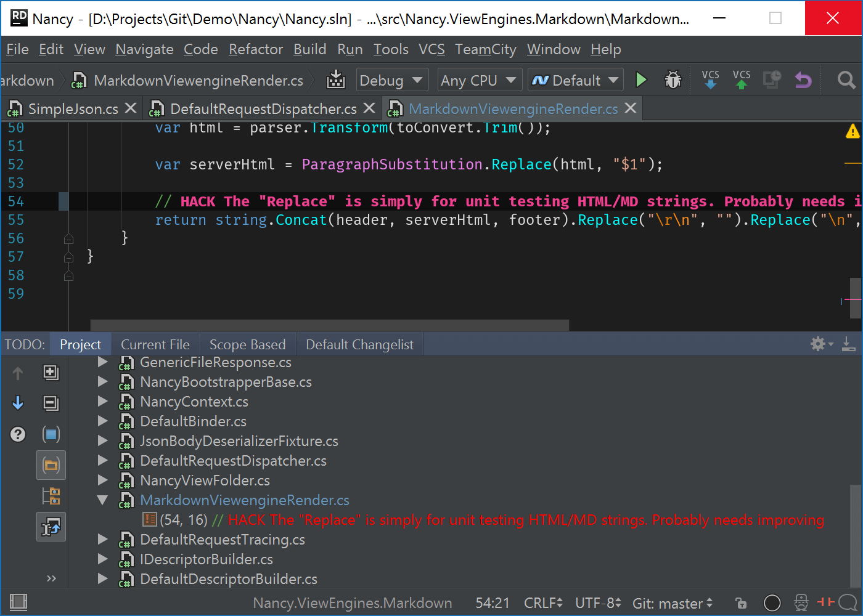863x616 pixels.
Task: Show more TODO toolbar actions chevron
Action: coord(51,578)
